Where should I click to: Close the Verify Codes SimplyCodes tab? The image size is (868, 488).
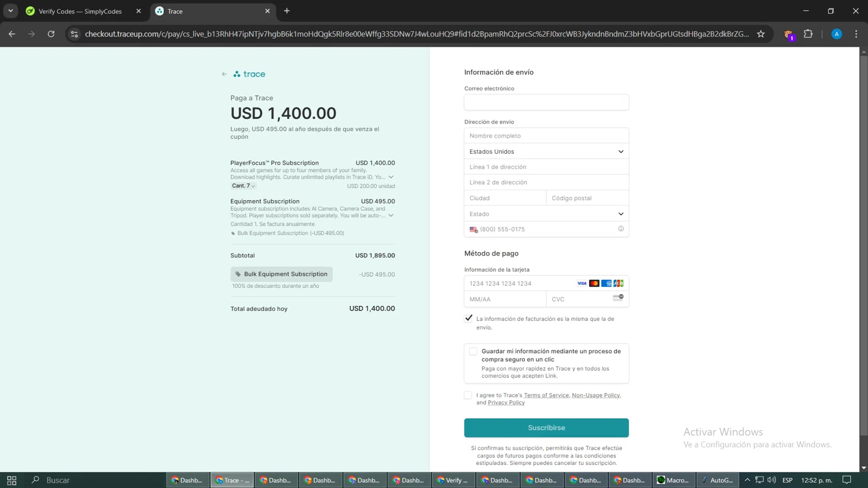138,11
